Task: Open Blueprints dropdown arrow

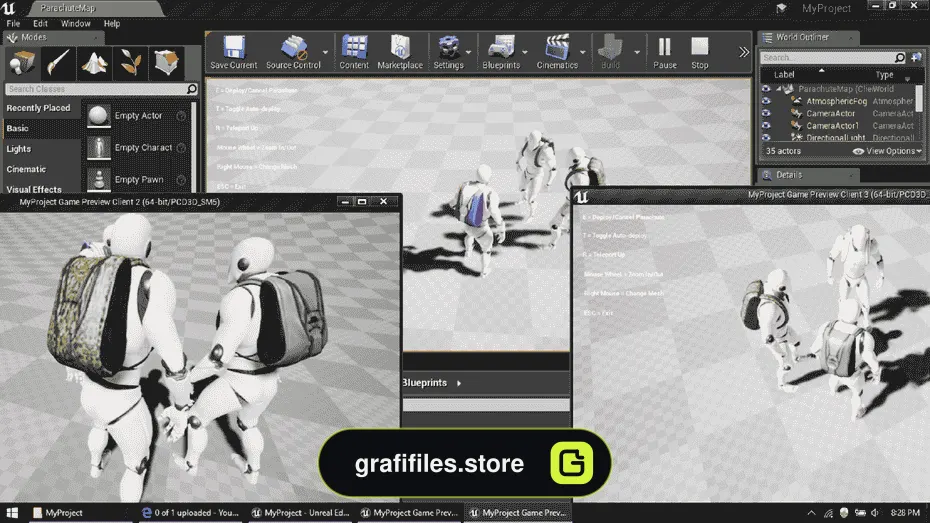Action: tap(525, 53)
